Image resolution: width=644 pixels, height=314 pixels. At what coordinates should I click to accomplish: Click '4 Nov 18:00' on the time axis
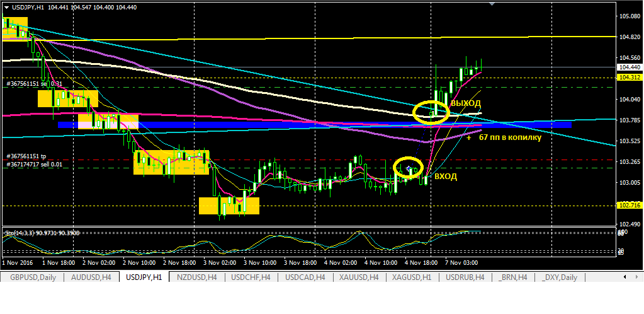tap(422, 262)
